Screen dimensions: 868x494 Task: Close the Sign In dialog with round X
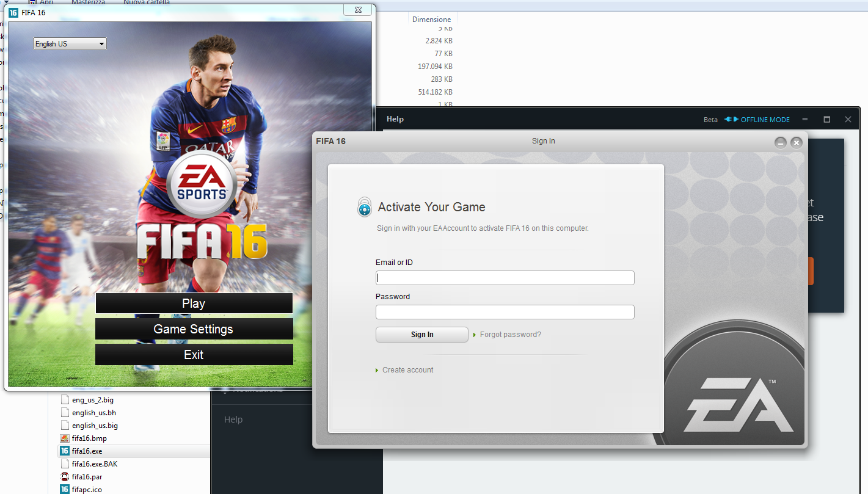point(796,142)
